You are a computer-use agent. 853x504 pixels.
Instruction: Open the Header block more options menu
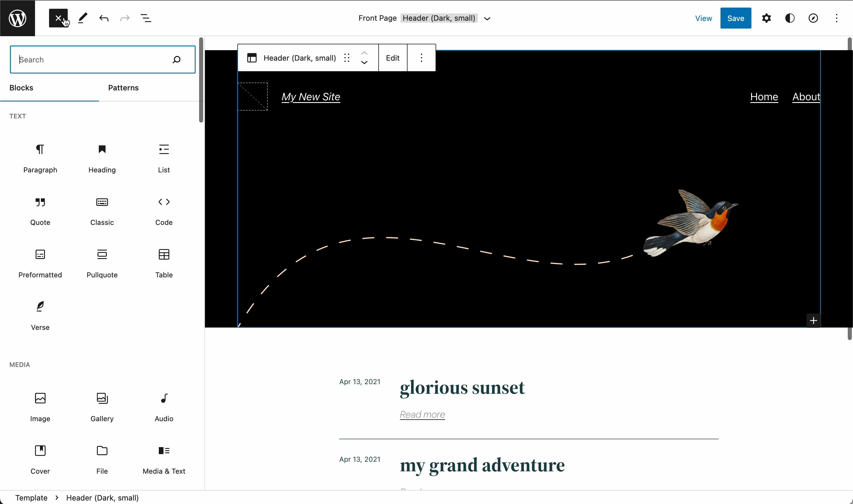click(x=422, y=57)
